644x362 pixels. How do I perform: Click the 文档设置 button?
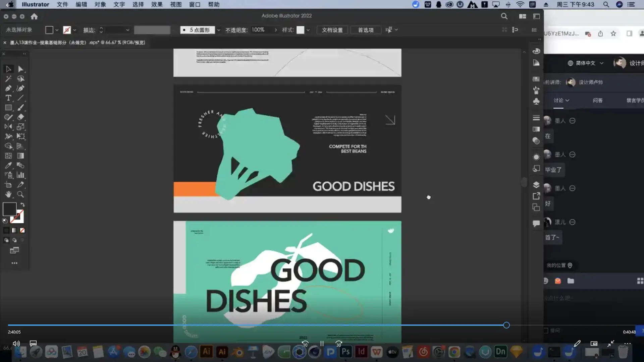332,30
